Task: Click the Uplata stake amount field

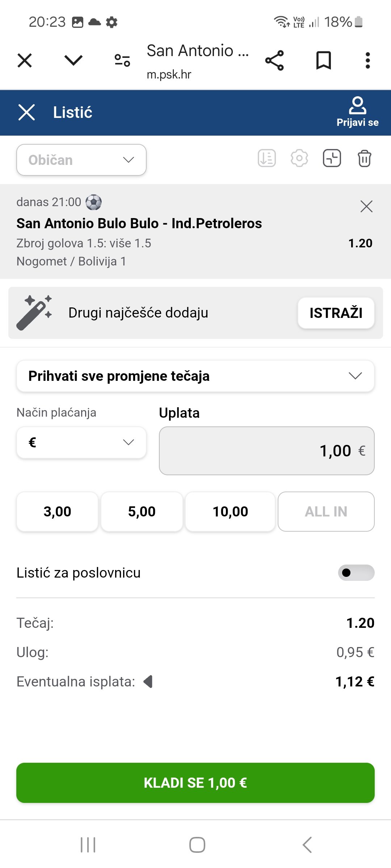Action: [266, 451]
